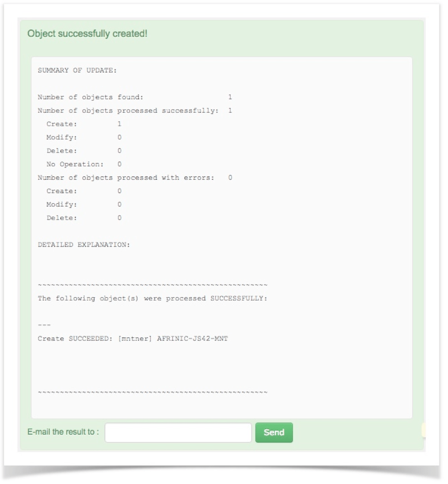Click the upper tilde separator line
This screenshot has width=448, height=484.
152,285
